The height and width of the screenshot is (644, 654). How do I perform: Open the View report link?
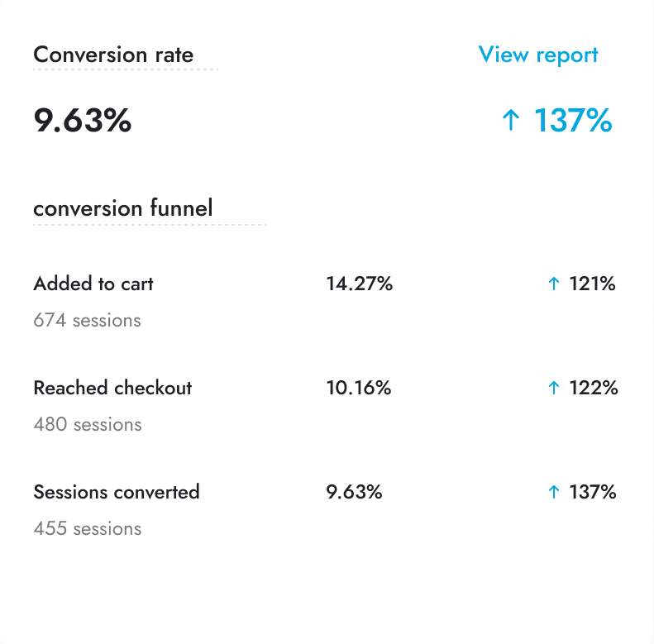tap(538, 55)
